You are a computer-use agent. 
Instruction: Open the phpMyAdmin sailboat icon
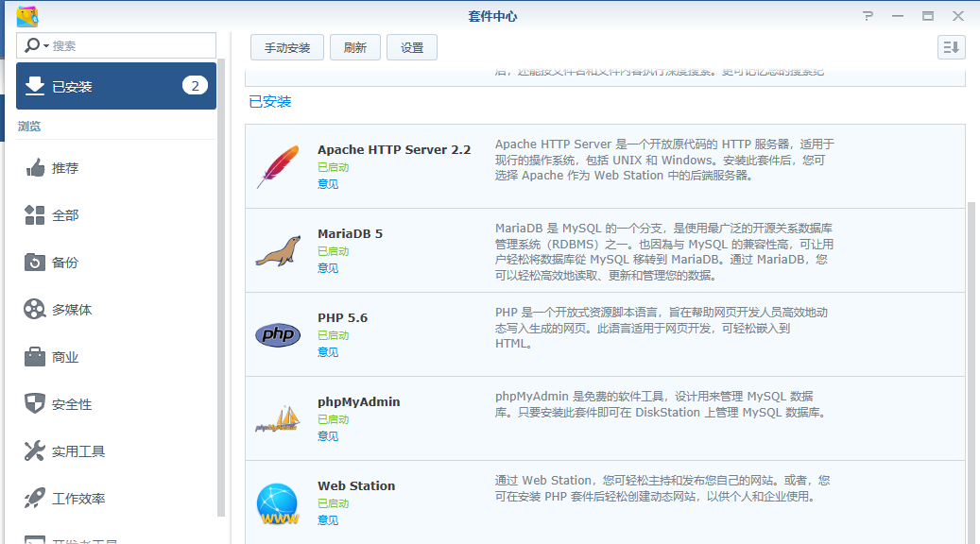click(278, 417)
